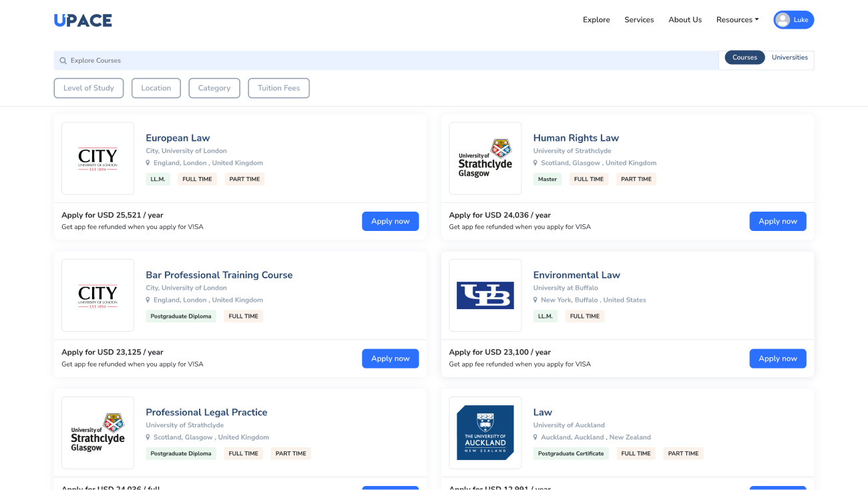Click the search magnifier icon
Image resolution: width=868 pixels, height=490 pixels.
point(63,61)
